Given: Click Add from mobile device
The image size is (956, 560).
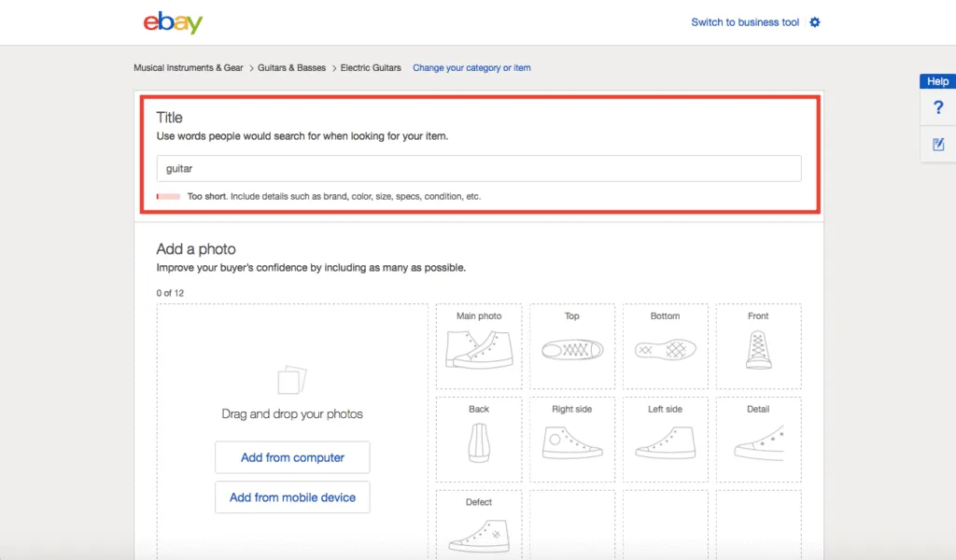Looking at the screenshot, I should [x=291, y=497].
